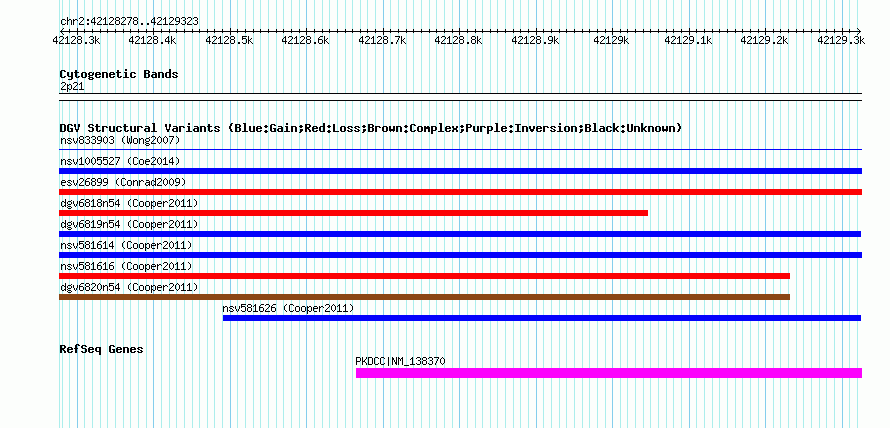Open variant label nsv581616 (Cooper2011)
The width and height of the screenshot is (890, 428).
click(x=126, y=266)
